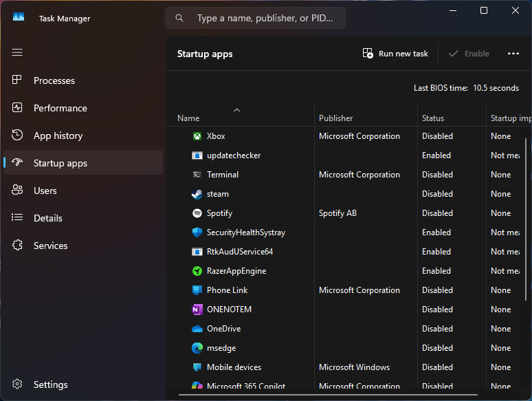Click the Xbox app icon
Image resolution: width=532 pixels, height=401 pixels.
pyautogui.click(x=197, y=136)
